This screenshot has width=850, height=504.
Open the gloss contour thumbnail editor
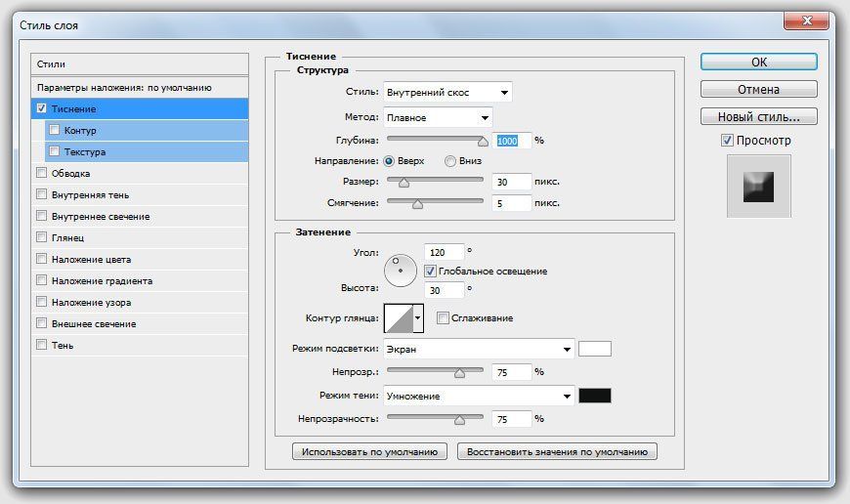coord(398,317)
